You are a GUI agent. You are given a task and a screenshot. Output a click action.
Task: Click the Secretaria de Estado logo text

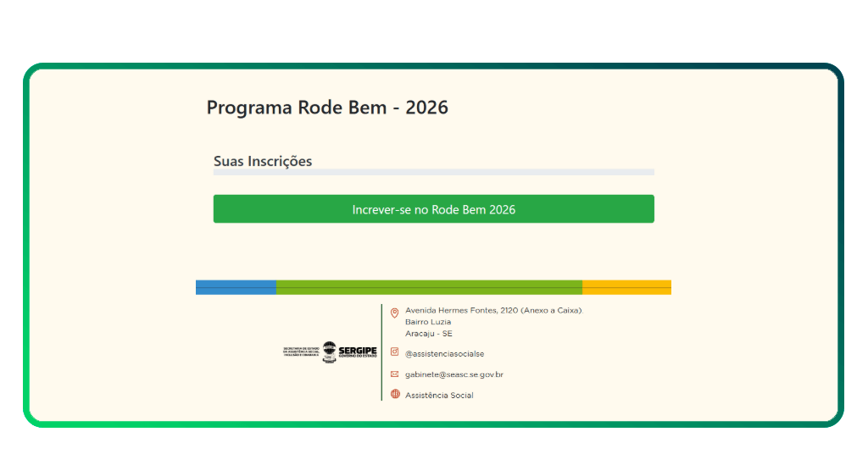[x=301, y=352]
